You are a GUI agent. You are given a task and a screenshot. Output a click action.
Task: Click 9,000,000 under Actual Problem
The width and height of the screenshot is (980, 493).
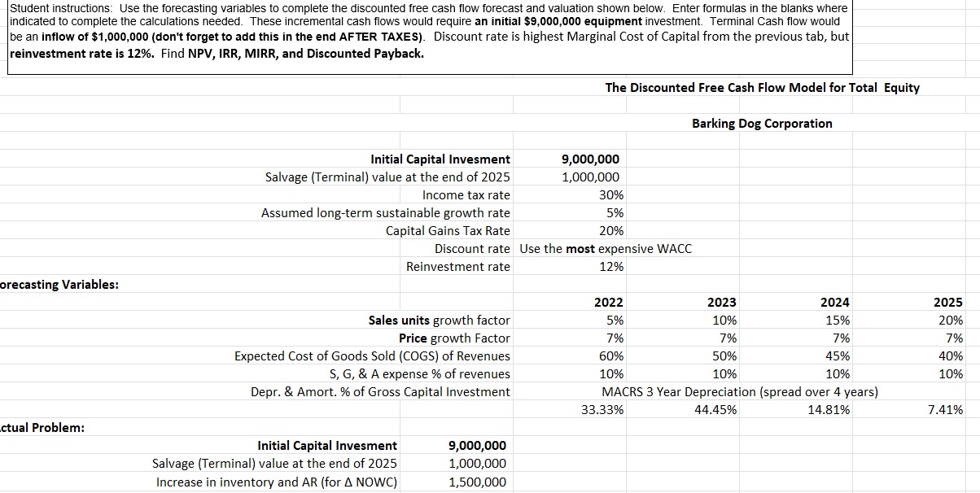[478, 445]
